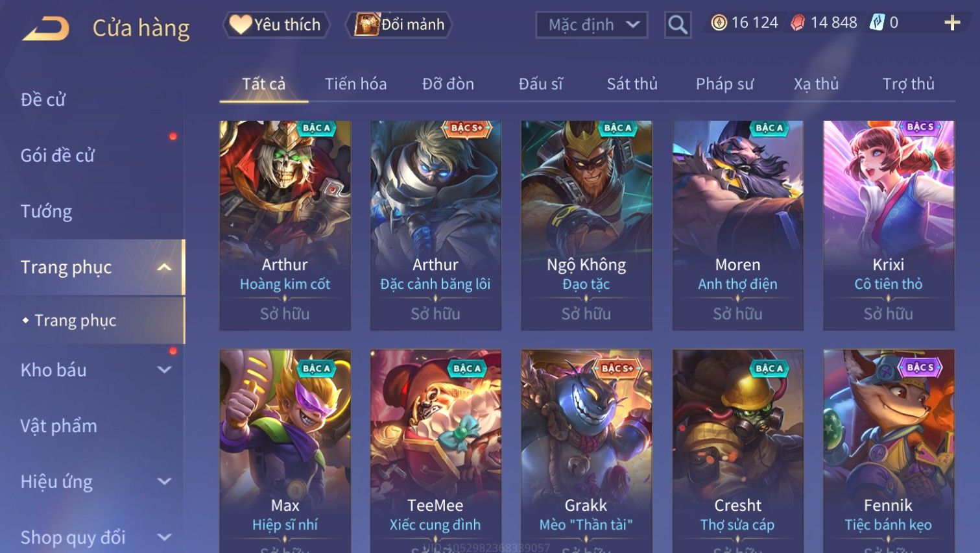Open Đổi mảnh fragment exchange
980x553 pixels.
click(x=399, y=25)
